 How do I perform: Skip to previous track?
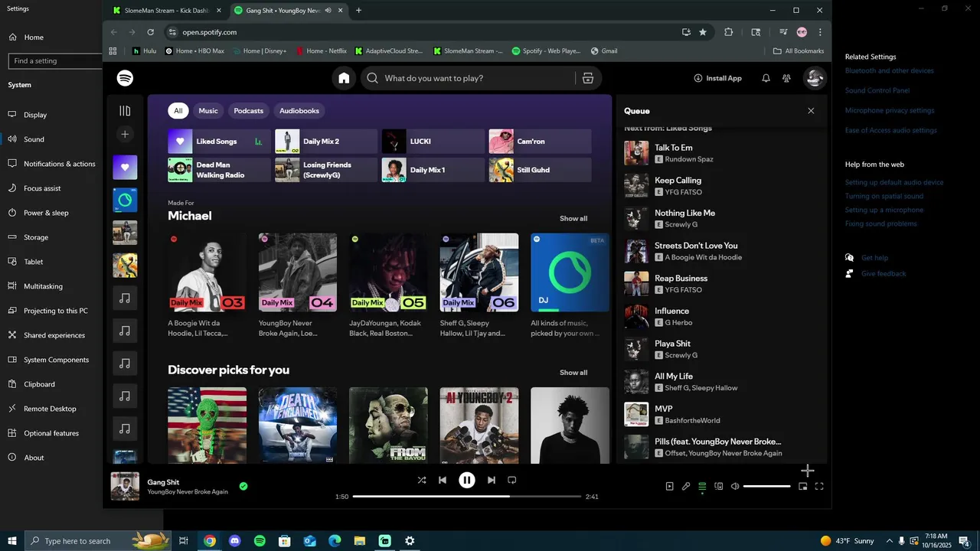pos(443,481)
